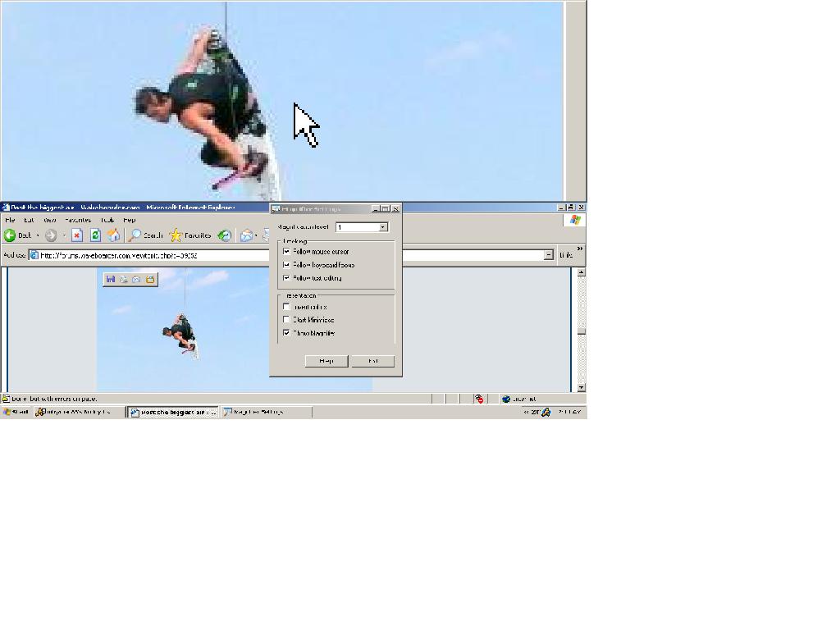Click the Exit button in Magnifier Settings
The width and height of the screenshot is (840, 630).
coord(373,361)
